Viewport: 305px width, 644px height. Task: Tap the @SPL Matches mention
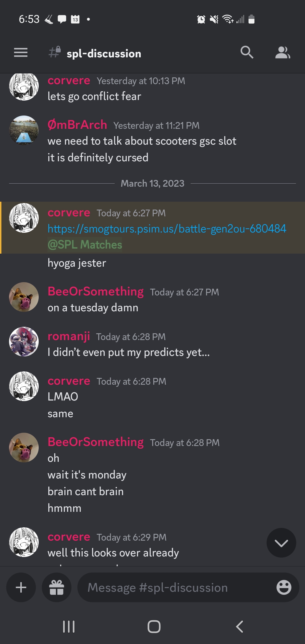[x=85, y=245]
